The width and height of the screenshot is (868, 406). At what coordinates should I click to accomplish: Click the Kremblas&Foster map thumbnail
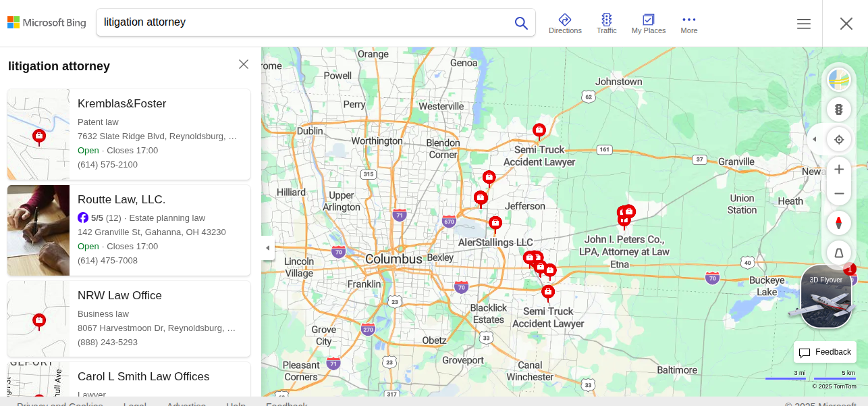coord(38,134)
